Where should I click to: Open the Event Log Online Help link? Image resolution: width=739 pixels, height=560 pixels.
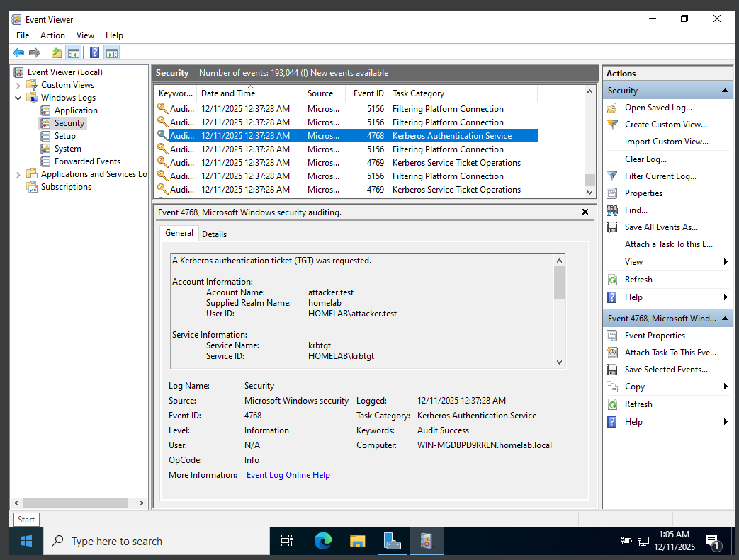click(x=288, y=475)
